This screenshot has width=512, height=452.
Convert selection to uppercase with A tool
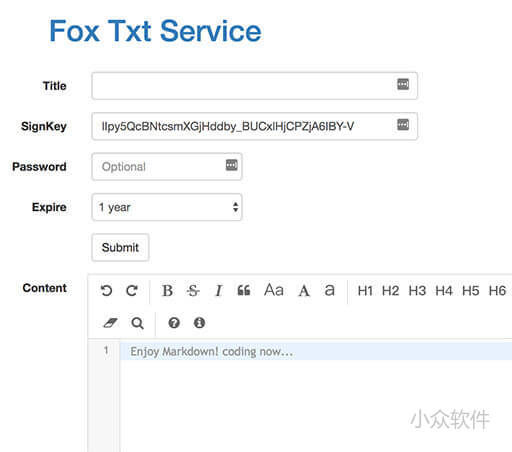[304, 291]
